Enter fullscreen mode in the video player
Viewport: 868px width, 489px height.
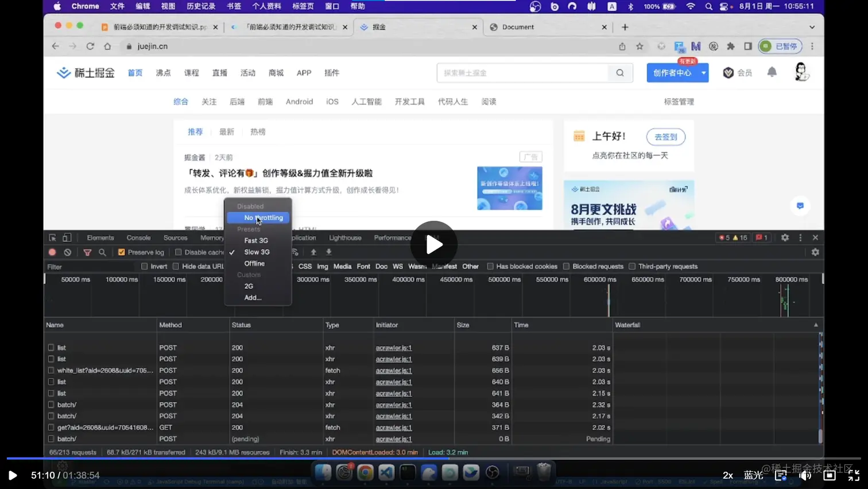coord(854,475)
